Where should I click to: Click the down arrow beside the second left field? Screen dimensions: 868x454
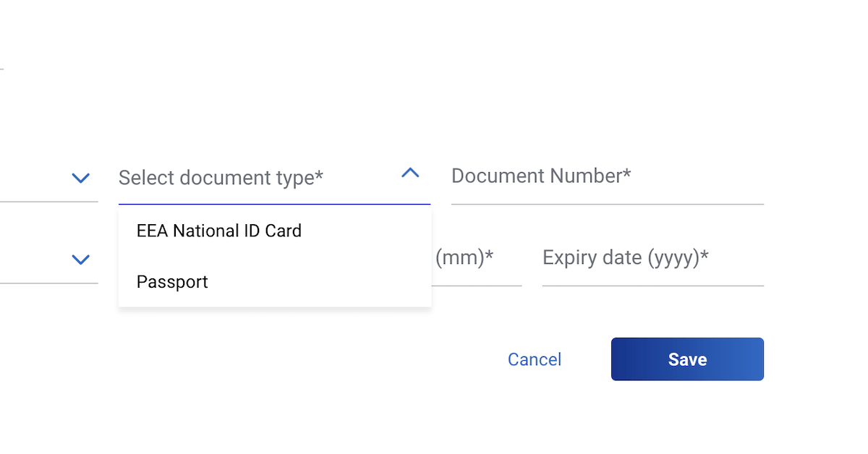[81, 259]
